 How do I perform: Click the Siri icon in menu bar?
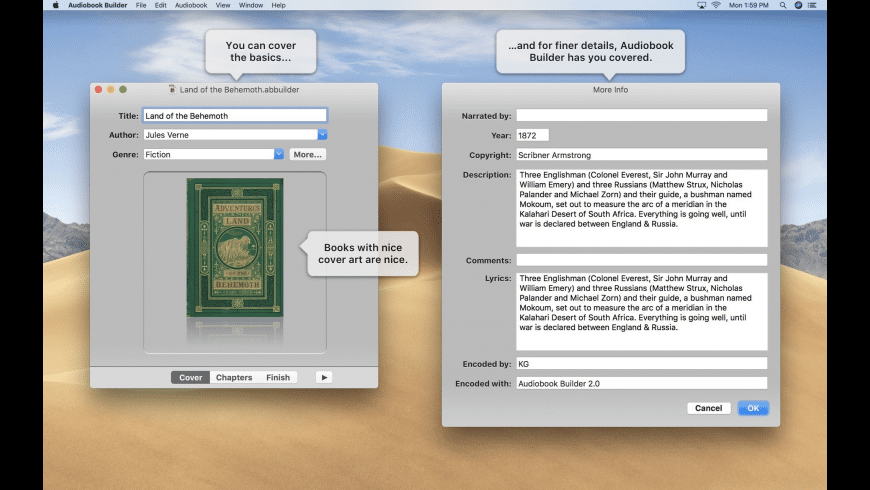click(798, 5)
